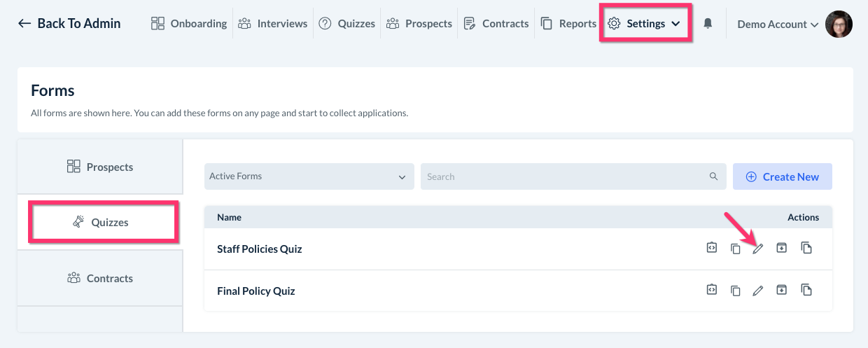The image size is (868, 348).
Task: Archive the Staff Policies Quiz
Action: (782, 248)
